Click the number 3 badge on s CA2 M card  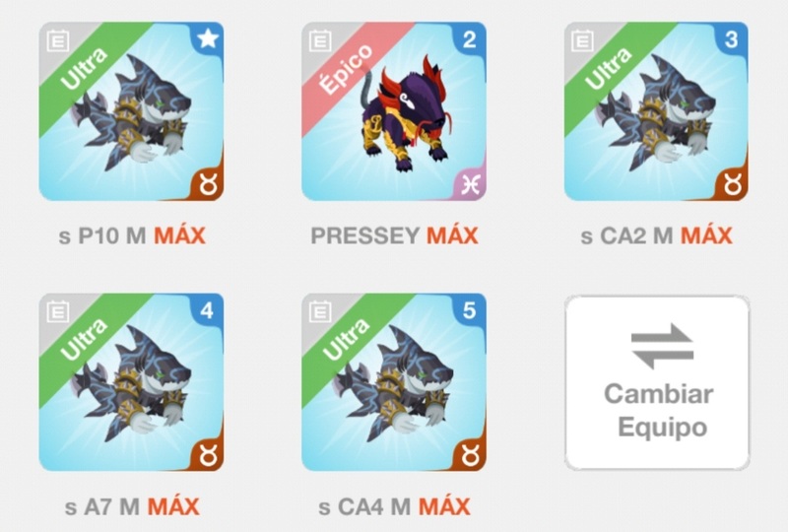click(x=732, y=38)
